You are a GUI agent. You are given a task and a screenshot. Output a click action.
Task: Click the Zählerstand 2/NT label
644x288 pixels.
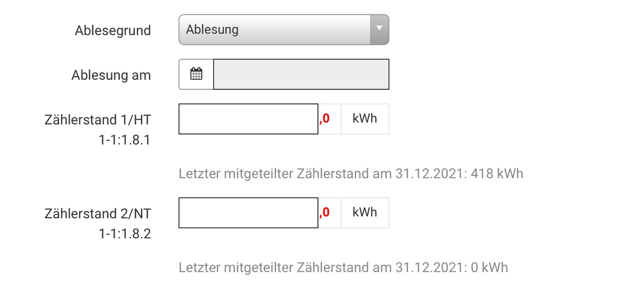(x=97, y=213)
